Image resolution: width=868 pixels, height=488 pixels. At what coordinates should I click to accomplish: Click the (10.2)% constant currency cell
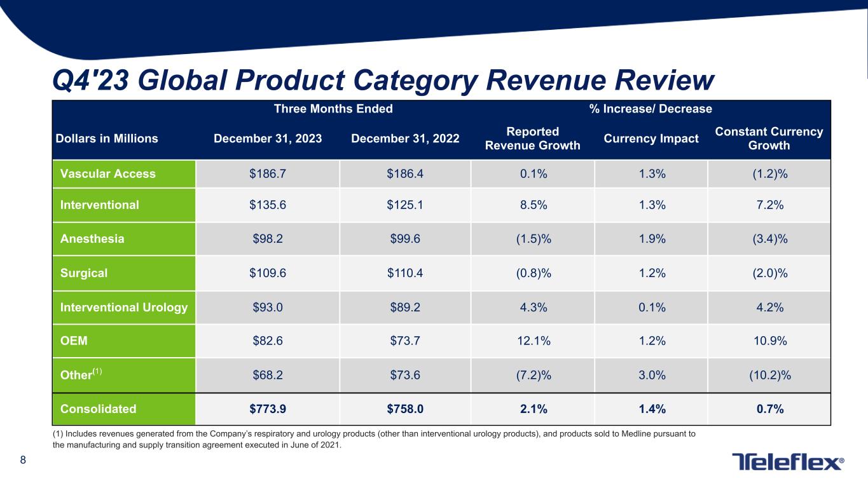(x=769, y=375)
